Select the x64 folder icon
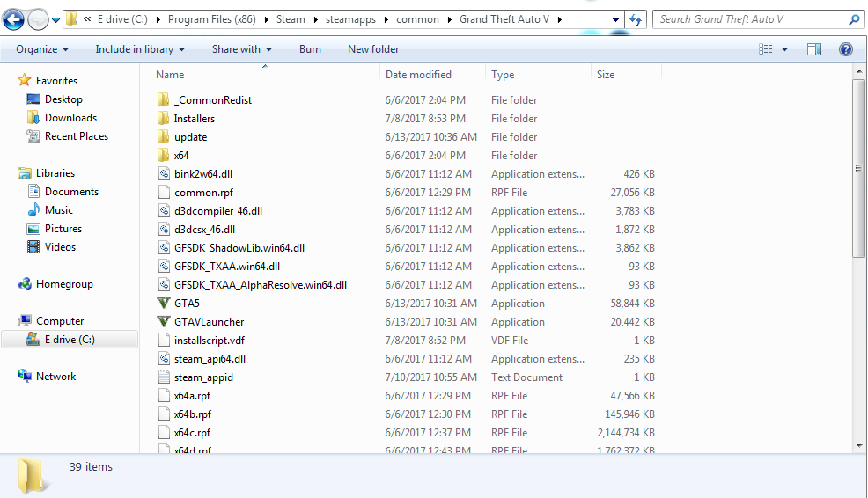Viewport: 868px width, 498px height. click(x=164, y=155)
